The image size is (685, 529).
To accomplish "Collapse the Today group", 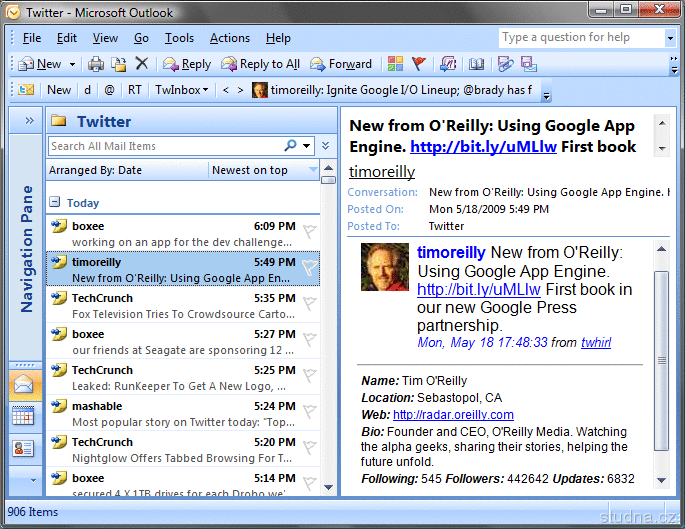I will pyautogui.click(x=55, y=203).
